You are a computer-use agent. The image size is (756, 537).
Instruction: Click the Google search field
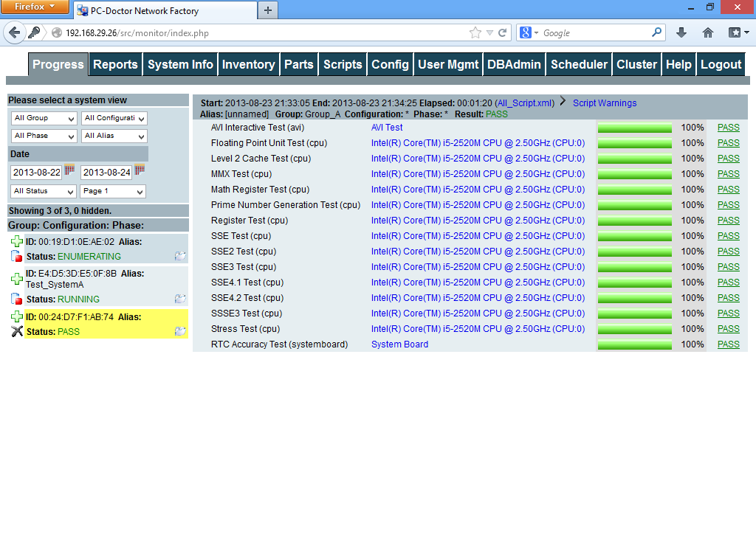coord(596,33)
